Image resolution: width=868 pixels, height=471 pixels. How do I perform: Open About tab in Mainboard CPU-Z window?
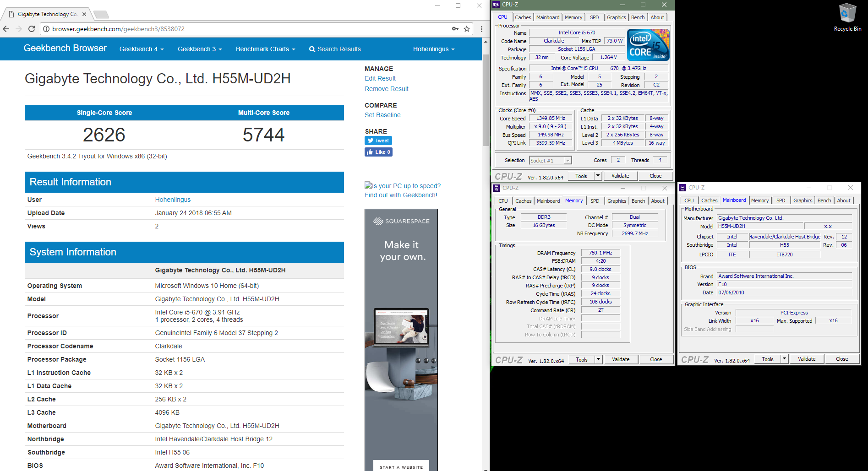(843, 200)
